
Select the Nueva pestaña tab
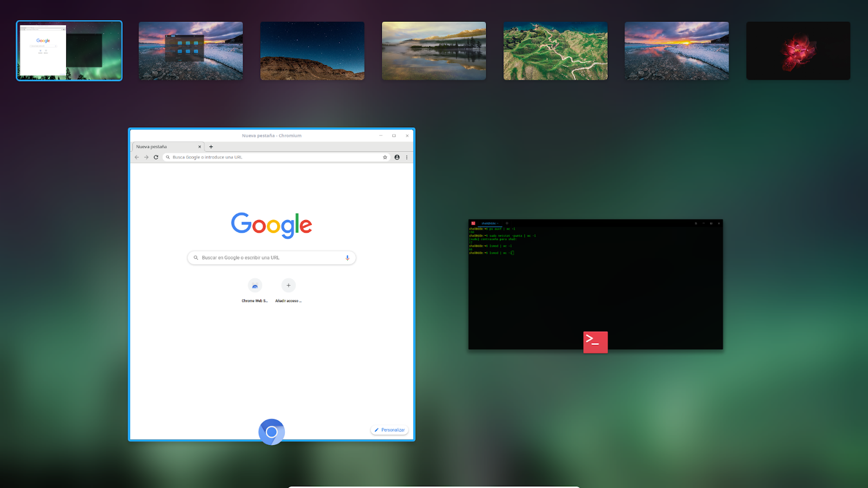(168, 146)
